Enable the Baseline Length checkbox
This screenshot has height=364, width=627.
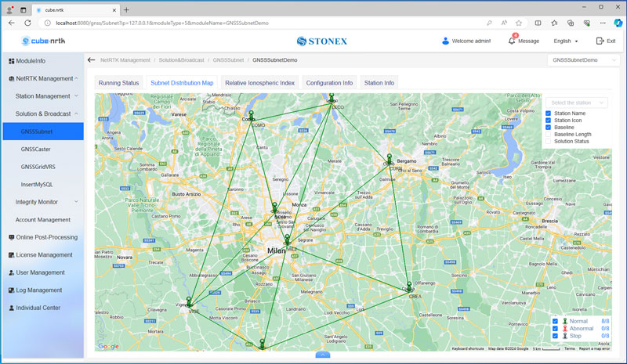coord(549,135)
